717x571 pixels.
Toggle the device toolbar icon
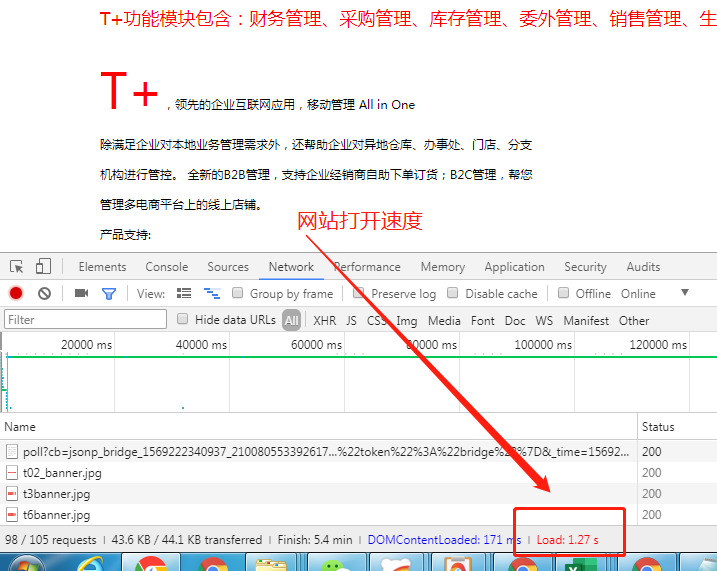pyautogui.click(x=43, y=266)
